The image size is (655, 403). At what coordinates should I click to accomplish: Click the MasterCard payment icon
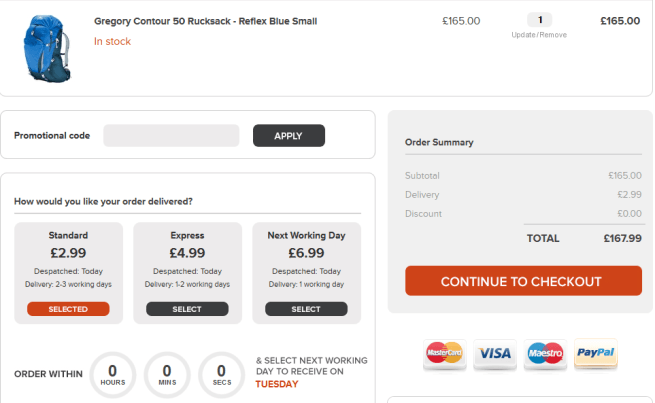click(444, 354)
